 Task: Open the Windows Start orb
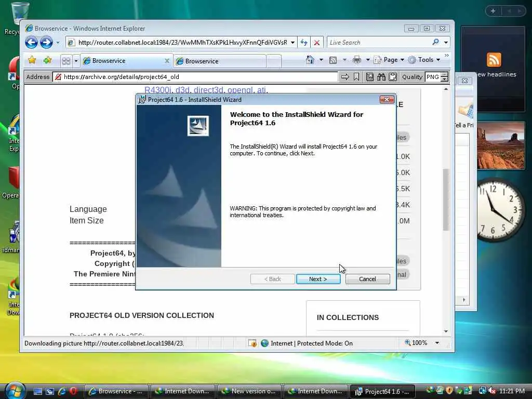(x=15, y=390)
